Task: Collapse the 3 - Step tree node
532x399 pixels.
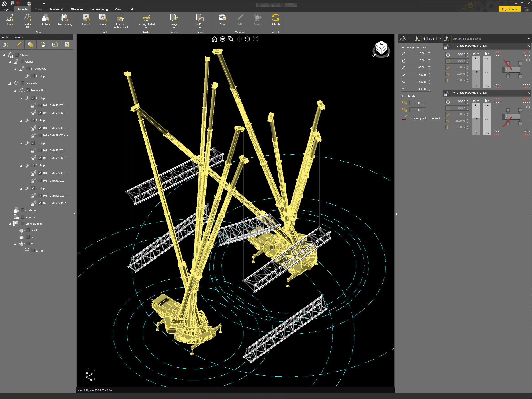Action: pos(21,143)
